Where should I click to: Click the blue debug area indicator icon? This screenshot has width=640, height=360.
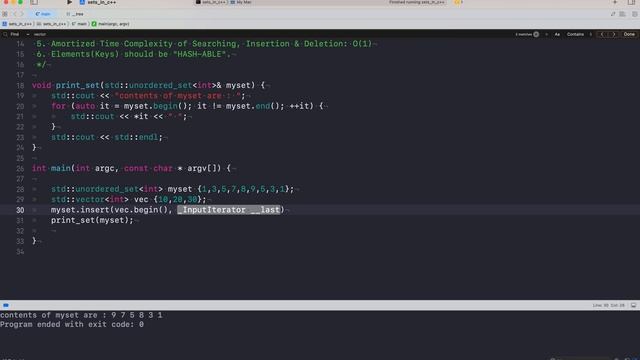(6, 305)
